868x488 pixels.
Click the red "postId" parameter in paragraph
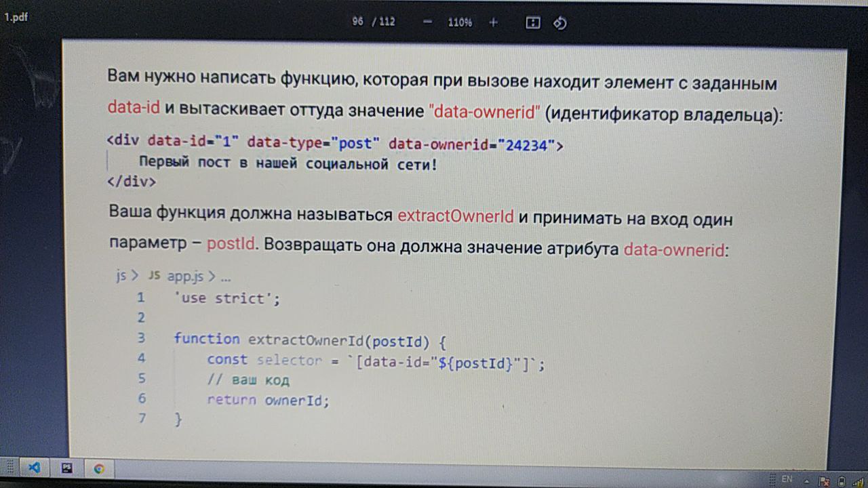pyautogui.click(x=231, y=244)
